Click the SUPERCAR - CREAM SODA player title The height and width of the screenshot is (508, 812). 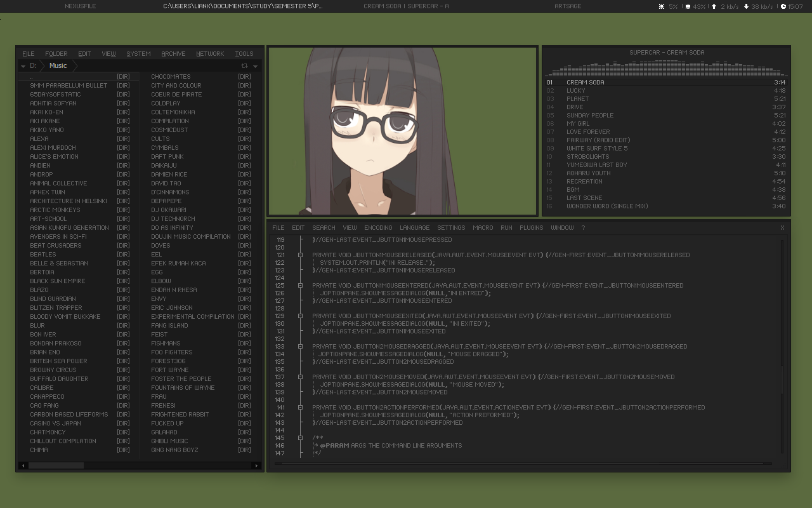point(667,53)
